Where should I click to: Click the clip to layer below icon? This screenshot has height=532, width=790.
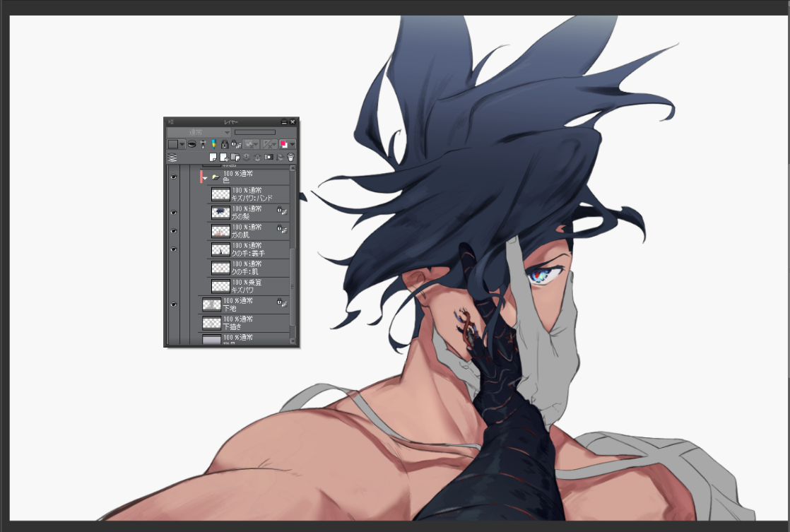191,144
